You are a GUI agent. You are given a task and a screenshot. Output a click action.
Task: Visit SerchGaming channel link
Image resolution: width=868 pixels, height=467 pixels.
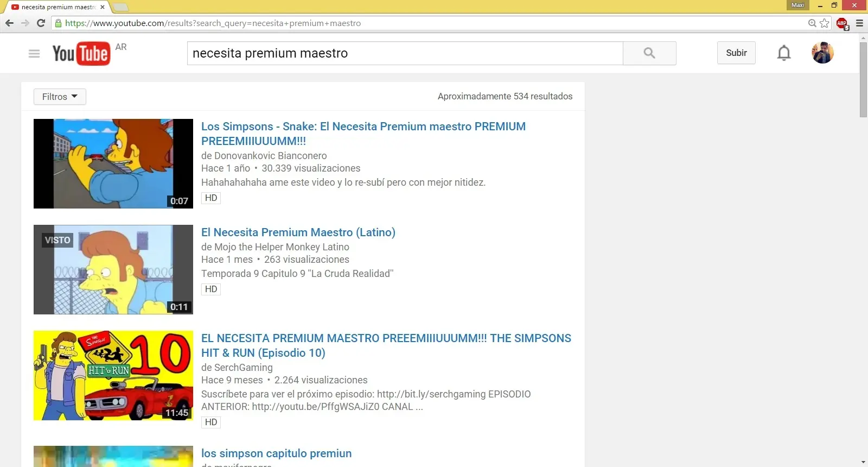coord(243,368)
